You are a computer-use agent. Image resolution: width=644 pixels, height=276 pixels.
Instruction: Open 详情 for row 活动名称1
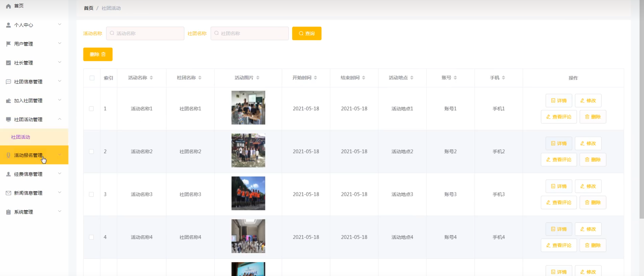click(559, 100)
